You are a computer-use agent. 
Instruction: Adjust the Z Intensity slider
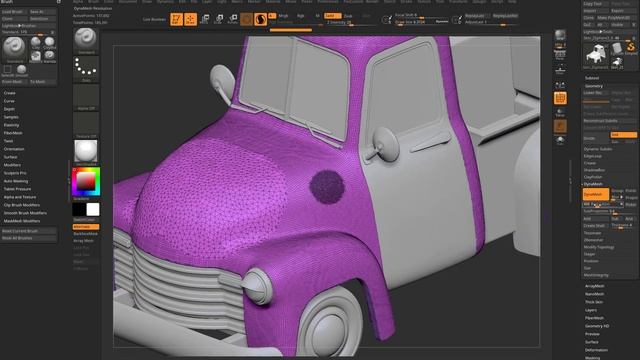351,22
